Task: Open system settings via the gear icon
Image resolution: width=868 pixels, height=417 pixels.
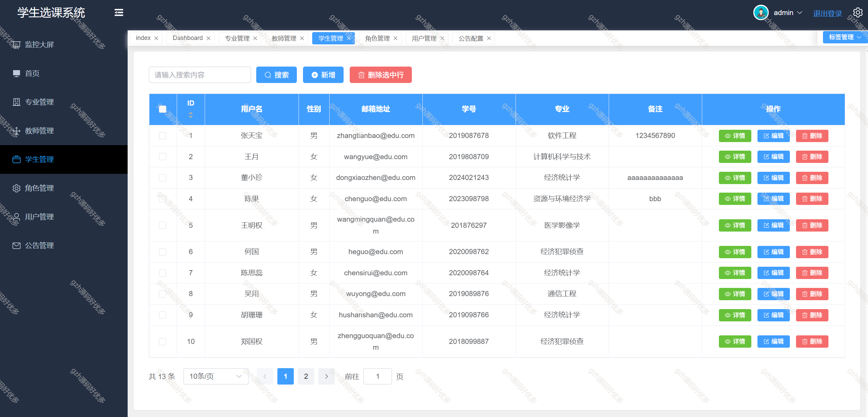Action: click(x=858, y=12)
